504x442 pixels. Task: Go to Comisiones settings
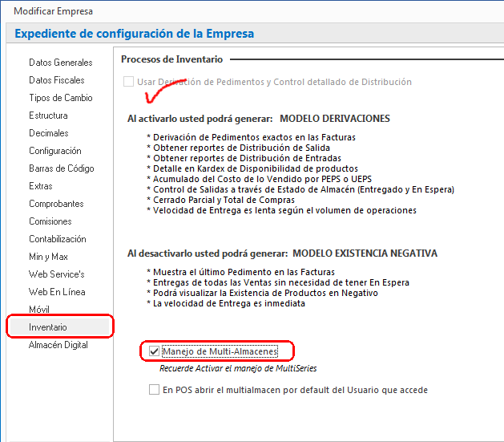coord(51,221)
